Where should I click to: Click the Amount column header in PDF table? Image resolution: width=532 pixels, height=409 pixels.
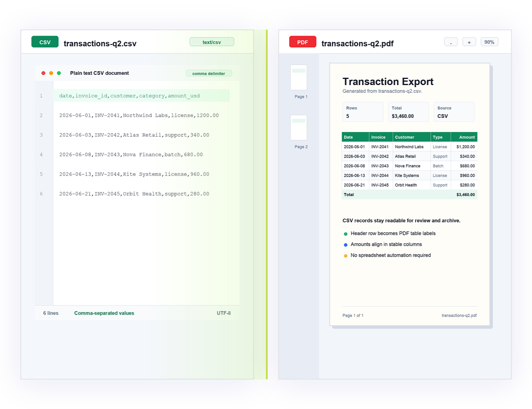click(x=464, y=137)
